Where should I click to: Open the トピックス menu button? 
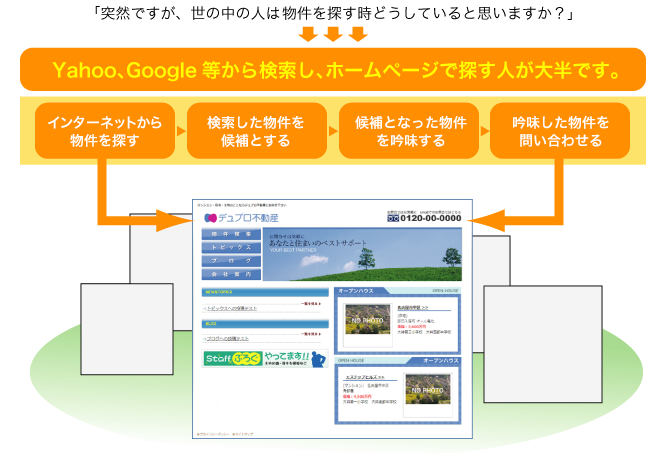pyautogui.click(x=231, y=247)
